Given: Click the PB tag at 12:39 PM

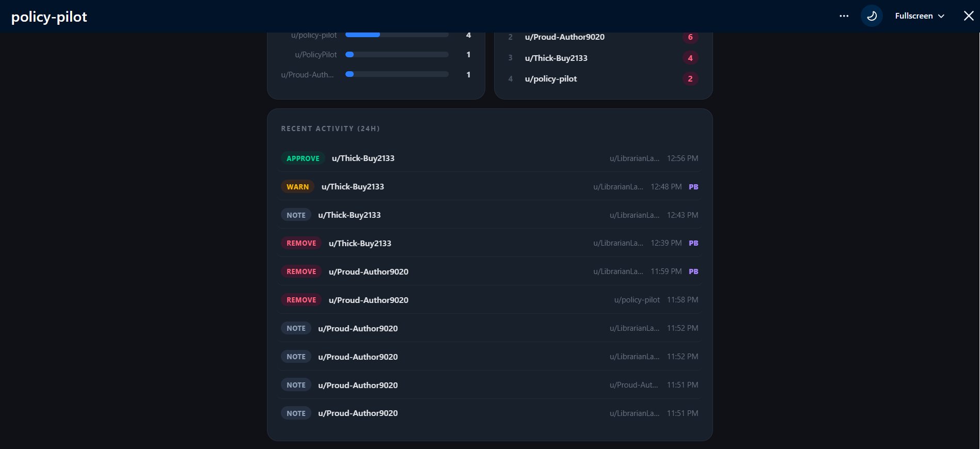Looking at the screenshot, I should pos(693,243).
